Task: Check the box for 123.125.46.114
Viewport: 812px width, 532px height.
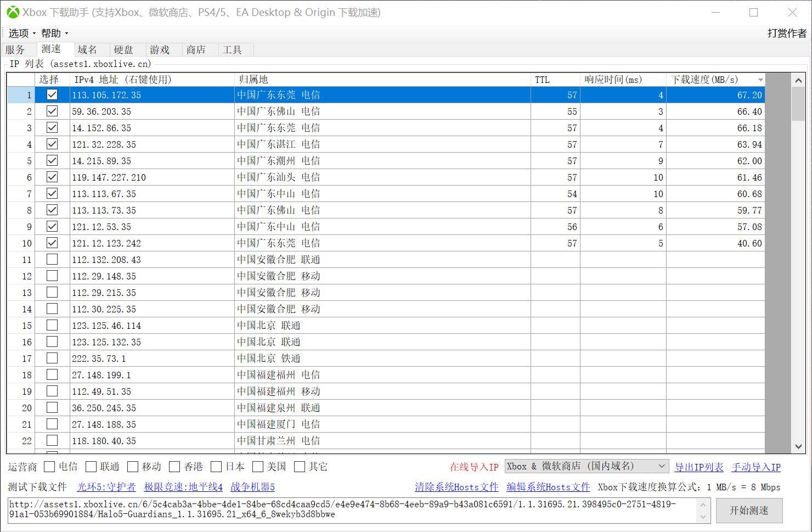Action: (x=52, y=325)
